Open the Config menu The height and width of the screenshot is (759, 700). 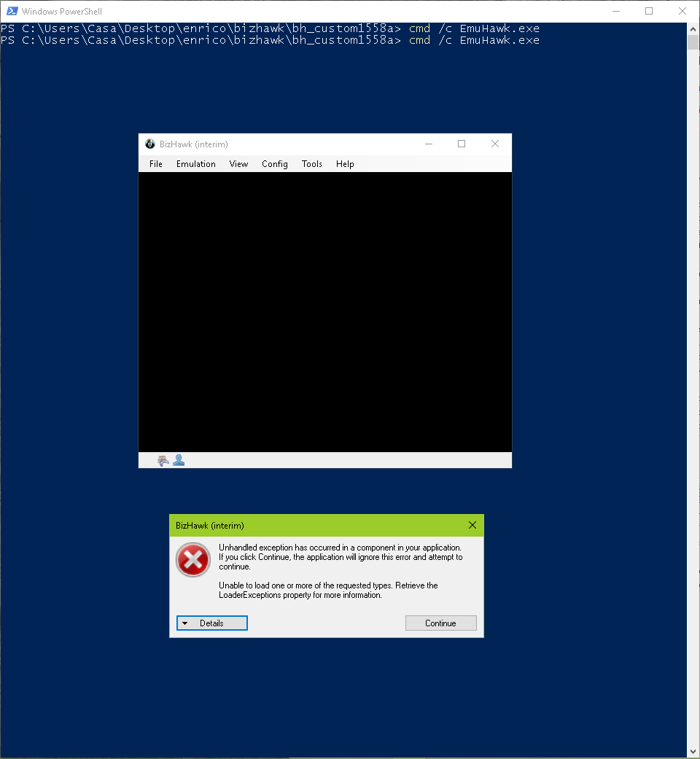(x=274, y=164)
